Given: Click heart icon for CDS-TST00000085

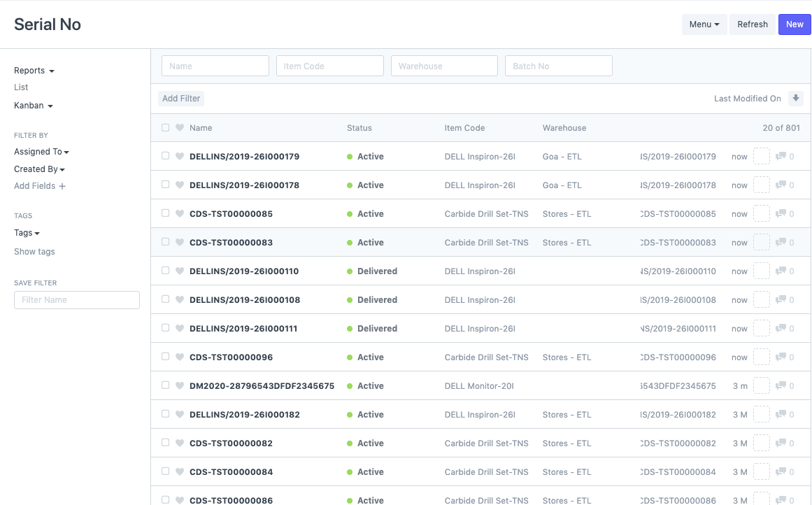Looking at the screenshot, I should pos(180,214).
